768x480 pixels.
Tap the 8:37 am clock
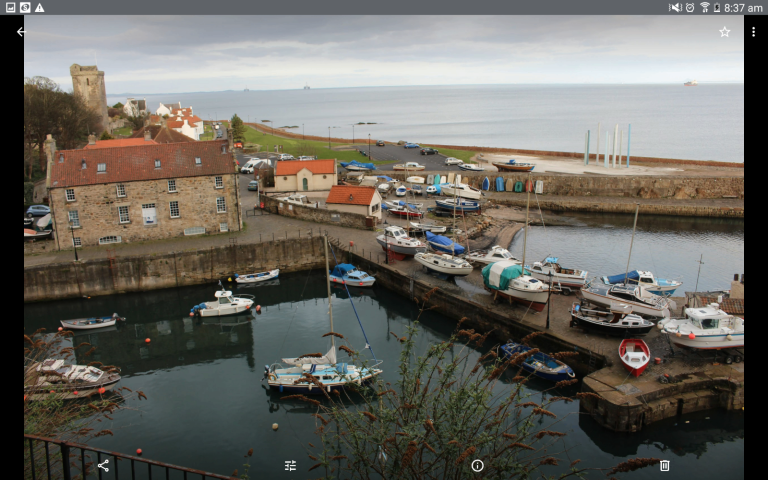click(743, 8)
